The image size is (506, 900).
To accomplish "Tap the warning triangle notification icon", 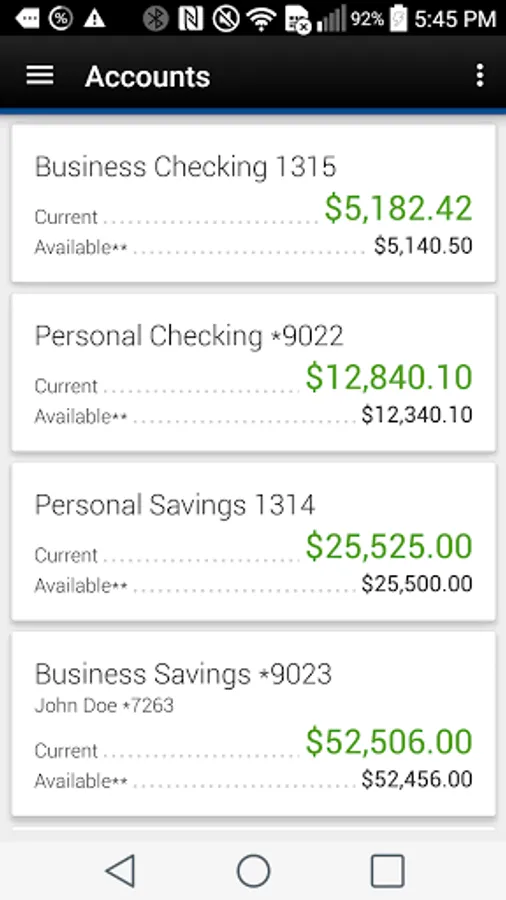I will 94,19.
